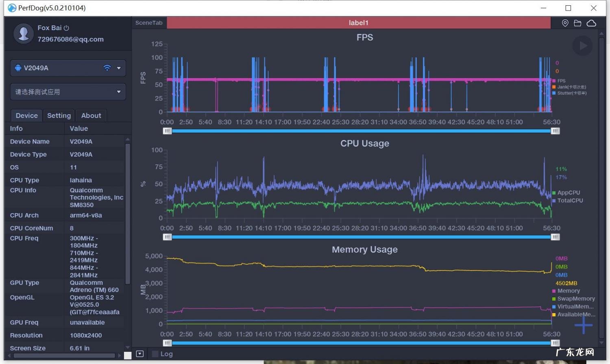Click the collapse arrow icon beside Log

pos(140,354)
